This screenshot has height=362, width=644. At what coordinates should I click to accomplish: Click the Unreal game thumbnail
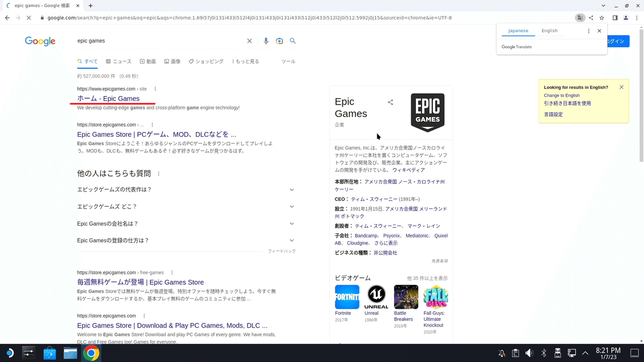click(376, 297)
